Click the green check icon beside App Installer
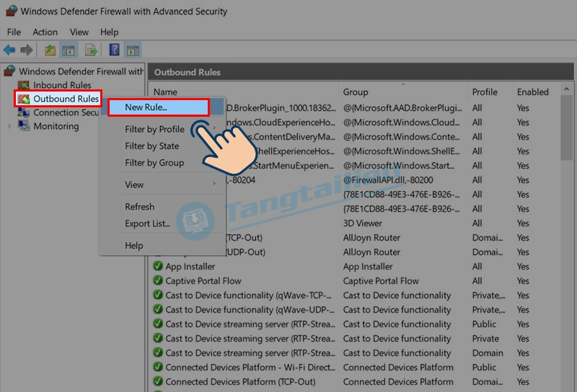 coord(158,266)
